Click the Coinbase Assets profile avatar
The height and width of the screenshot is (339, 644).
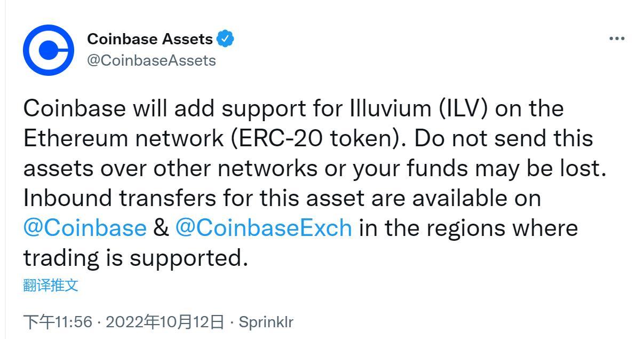pyautogui.click(x=48, y=51)
